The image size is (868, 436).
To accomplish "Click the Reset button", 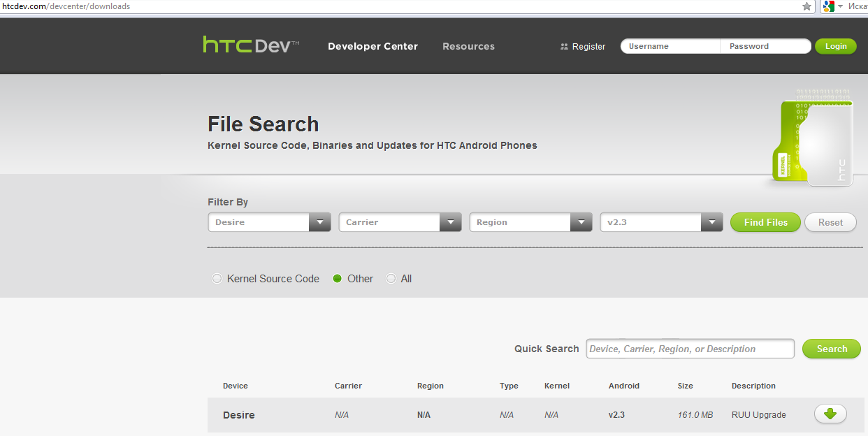I will coord(830,222).
